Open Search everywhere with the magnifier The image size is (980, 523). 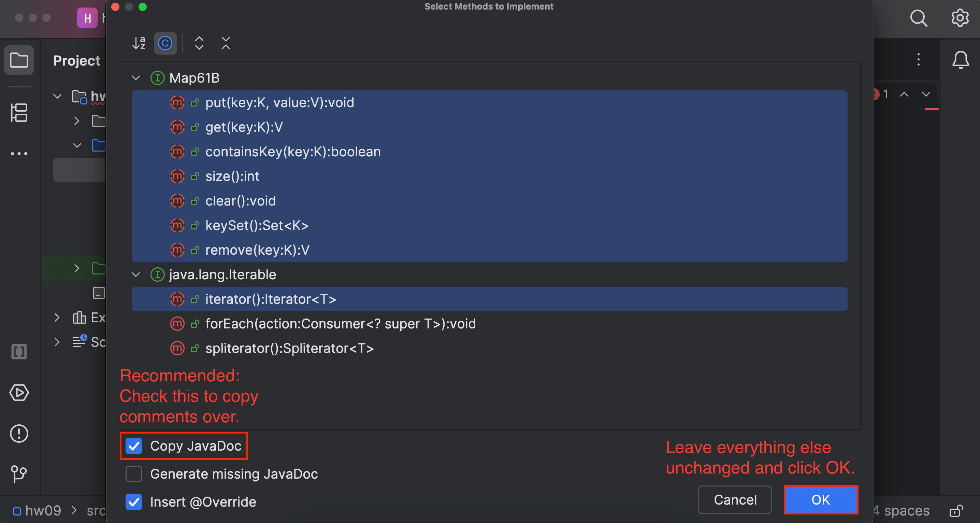(919, 18)
